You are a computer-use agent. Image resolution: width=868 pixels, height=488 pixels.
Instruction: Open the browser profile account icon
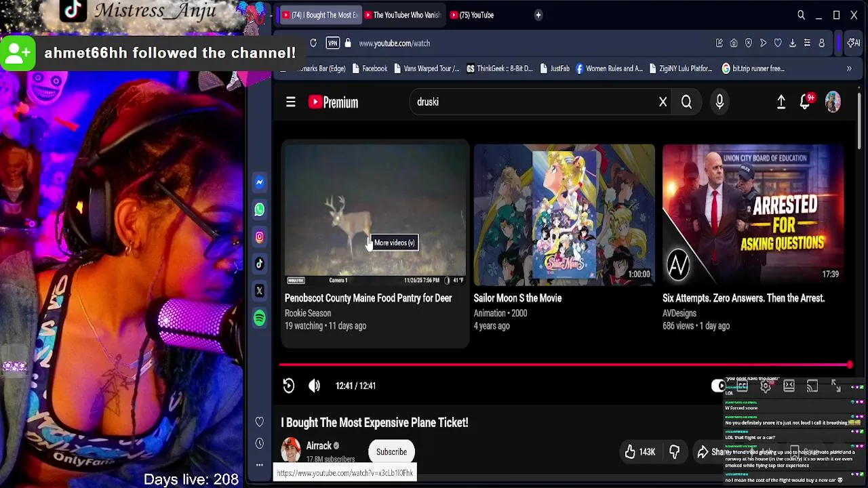pyautogui.click(x=821, y=43)
